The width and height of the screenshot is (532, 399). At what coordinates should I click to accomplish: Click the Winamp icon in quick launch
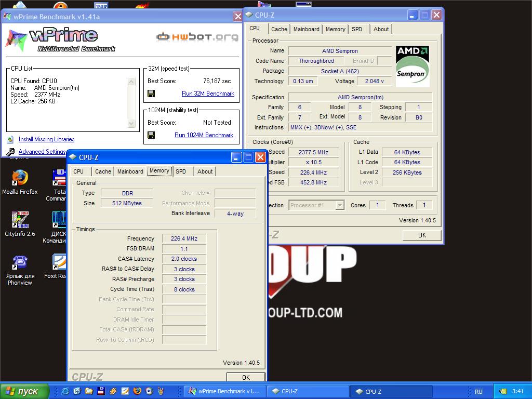[113, 391]
